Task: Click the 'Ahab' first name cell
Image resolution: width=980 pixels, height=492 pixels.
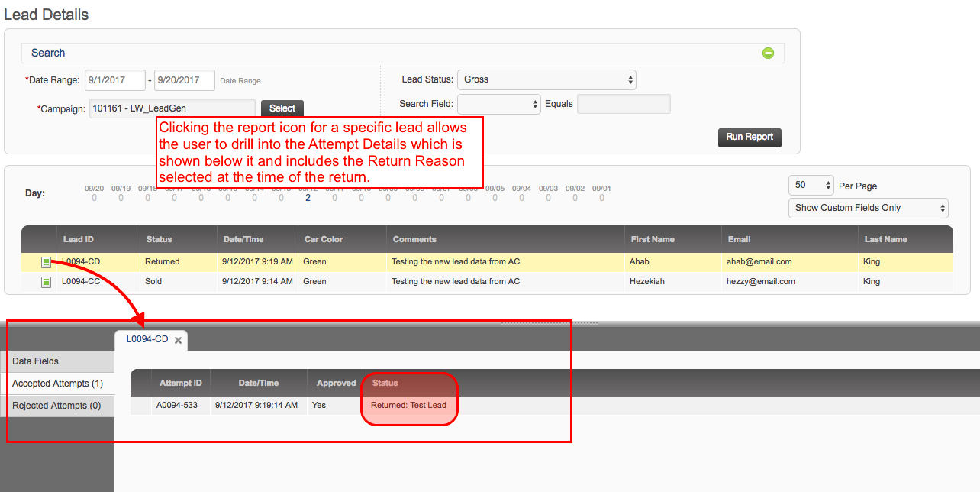Action: 641,261
